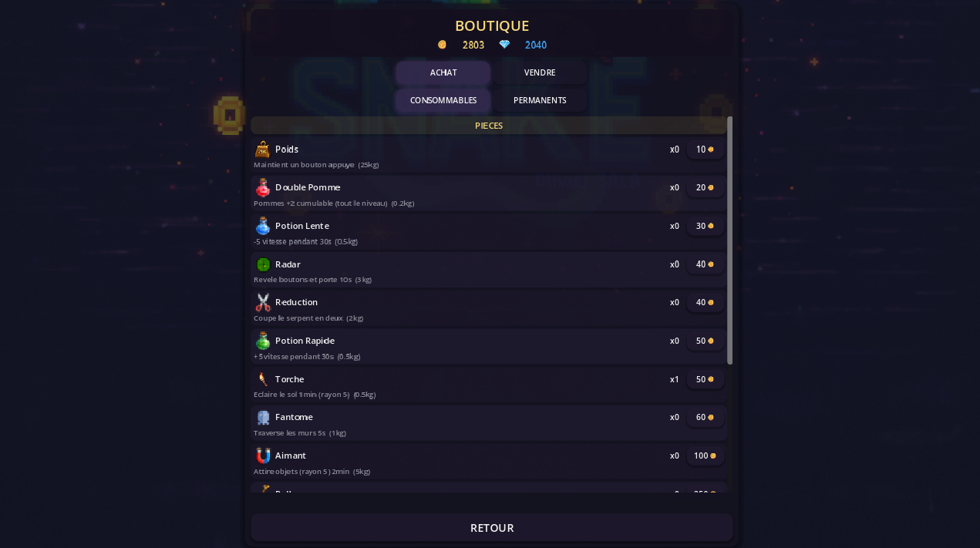Purchase Aimant for 100 coins

[x=706, y=456]
